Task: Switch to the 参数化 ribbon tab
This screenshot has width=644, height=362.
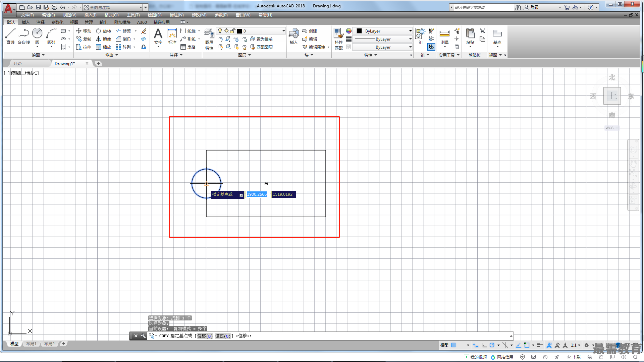Action: tap(57, 22)
